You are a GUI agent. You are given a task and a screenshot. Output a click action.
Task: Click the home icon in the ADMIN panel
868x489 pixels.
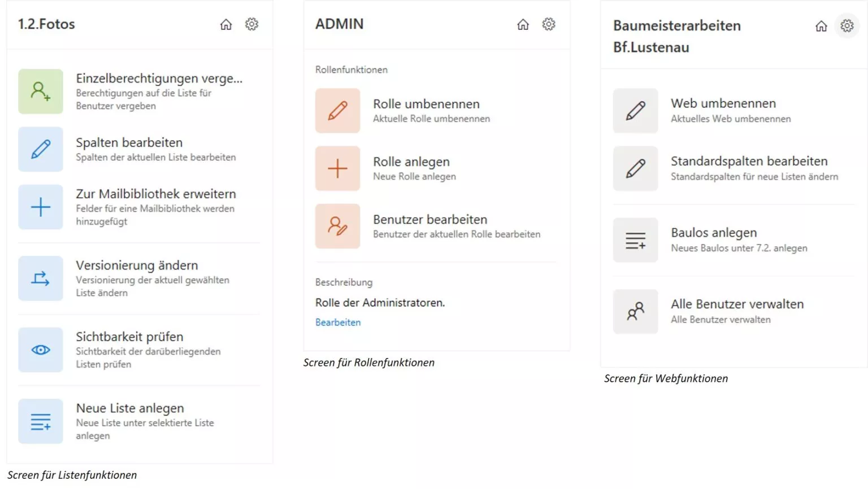pos(523,24)
